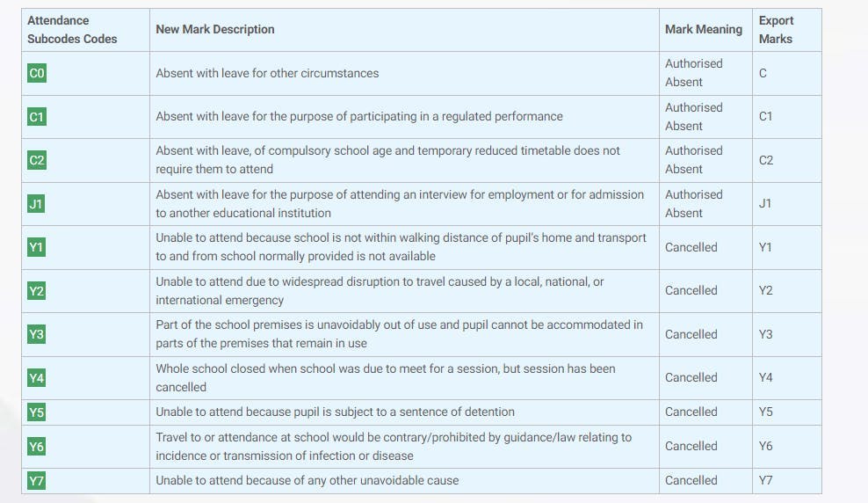The image size is (868, 503).
Task: Click the Y7 attendance code badge
Action: pos(36,480)
